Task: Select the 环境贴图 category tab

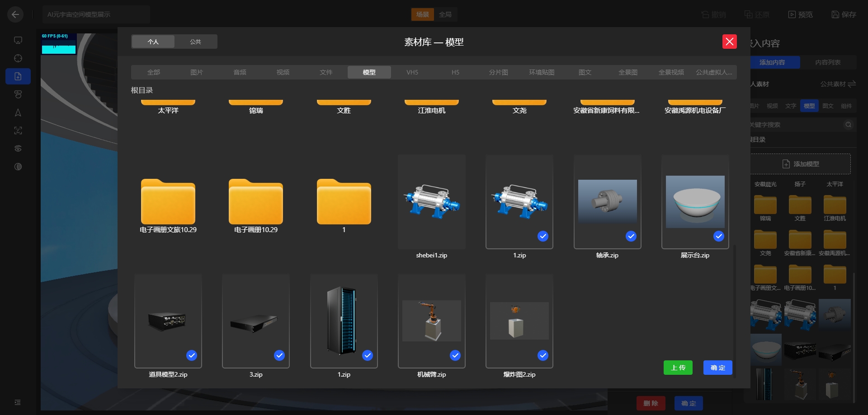Action: pyautogui.click(x=541, y=72)
